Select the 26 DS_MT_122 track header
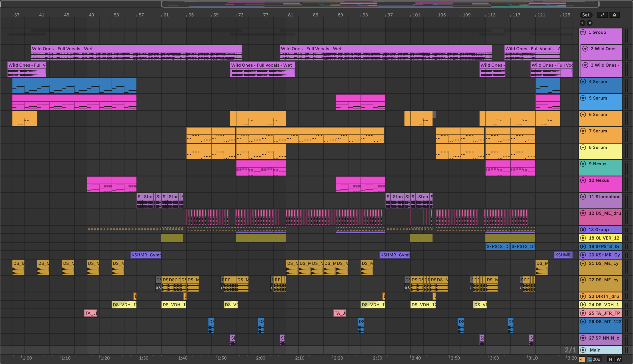The width and height of the screenshot is (633, 364). coord(605,322)
